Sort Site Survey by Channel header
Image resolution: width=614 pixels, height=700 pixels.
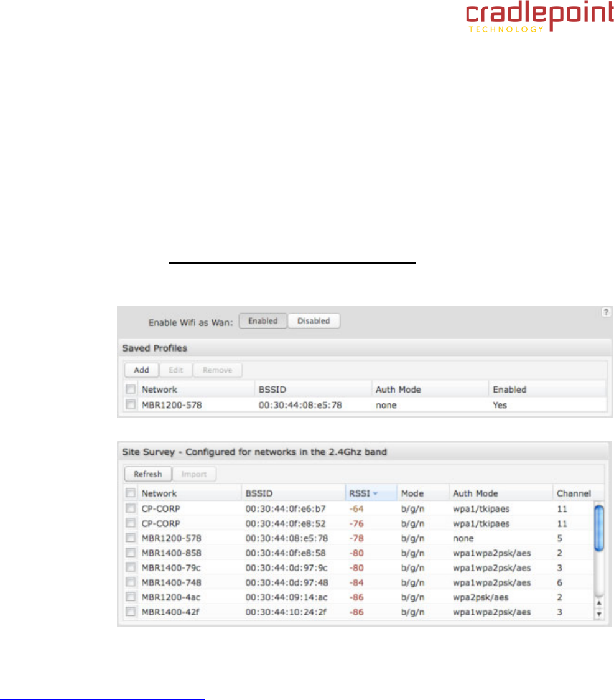pyautogui.click(x=578, y=493)
